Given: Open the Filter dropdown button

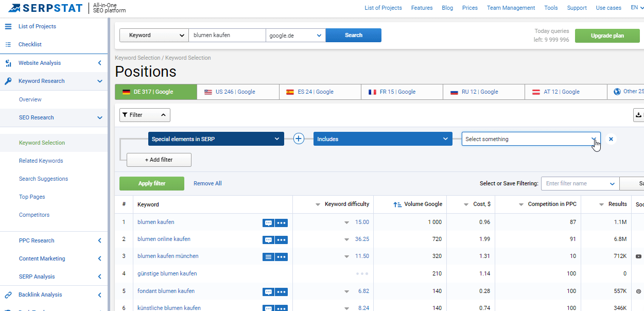Looking at the screenshot, I should tap(145, 115).
